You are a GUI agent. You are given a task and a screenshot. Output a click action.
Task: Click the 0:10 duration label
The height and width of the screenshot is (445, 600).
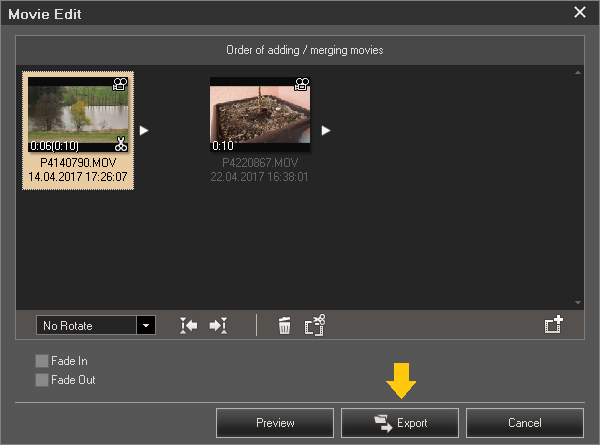(223, 146)
